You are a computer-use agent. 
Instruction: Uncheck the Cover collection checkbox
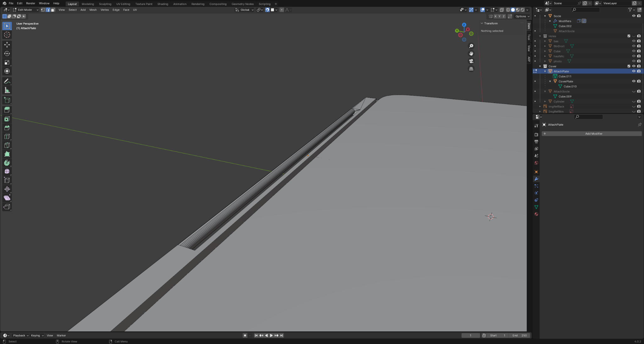(629, 66)
